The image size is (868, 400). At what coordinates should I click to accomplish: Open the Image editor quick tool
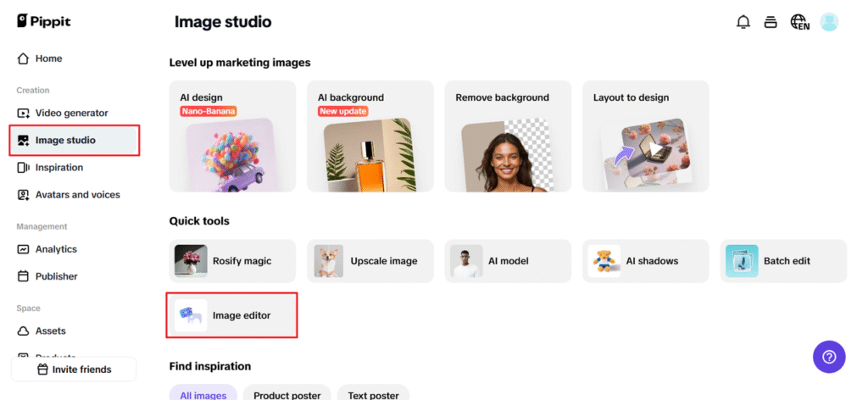point(231,315)
